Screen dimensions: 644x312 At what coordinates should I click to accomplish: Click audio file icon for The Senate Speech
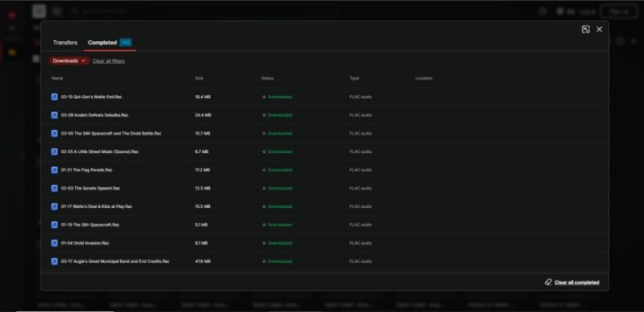[54, 189]
